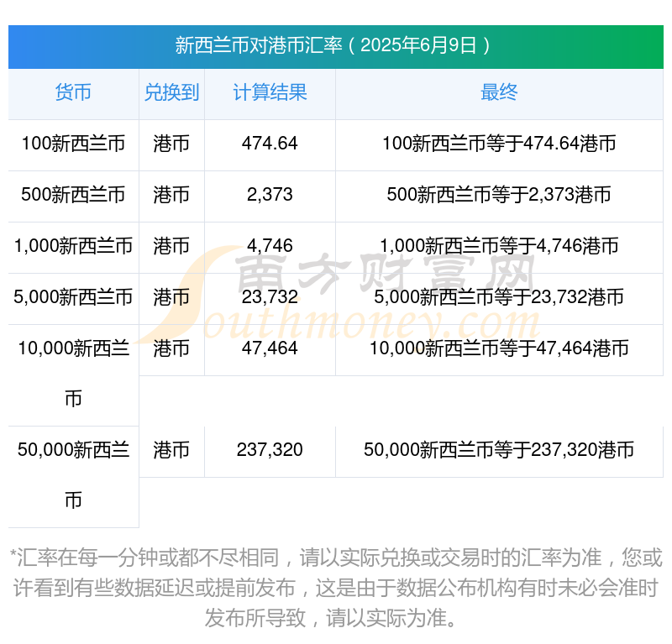Click the 474.64 result value
This screenshot has height=644, width=672.
(270, 144)
